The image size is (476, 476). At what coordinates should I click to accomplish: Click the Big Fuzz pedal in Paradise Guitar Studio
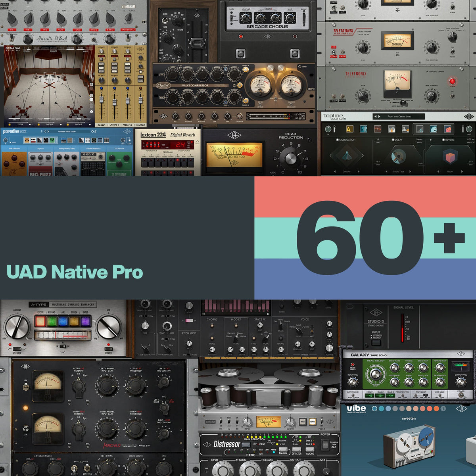[40, 164]
